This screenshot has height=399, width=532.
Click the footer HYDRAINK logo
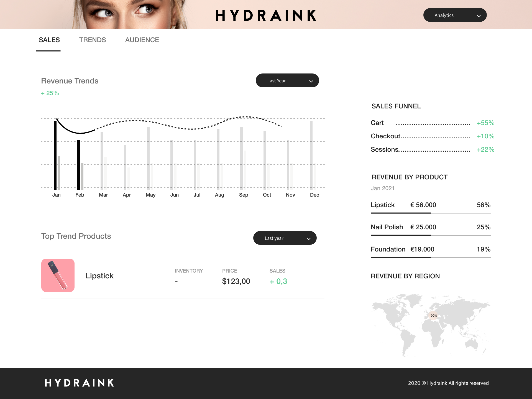pos(80,383)
